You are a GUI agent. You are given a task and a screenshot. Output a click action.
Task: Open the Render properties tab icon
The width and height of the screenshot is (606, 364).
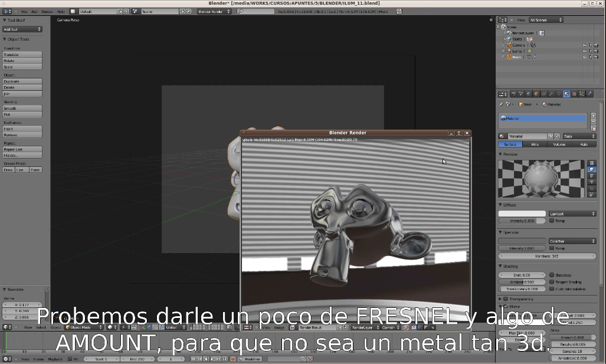point(513,94)
